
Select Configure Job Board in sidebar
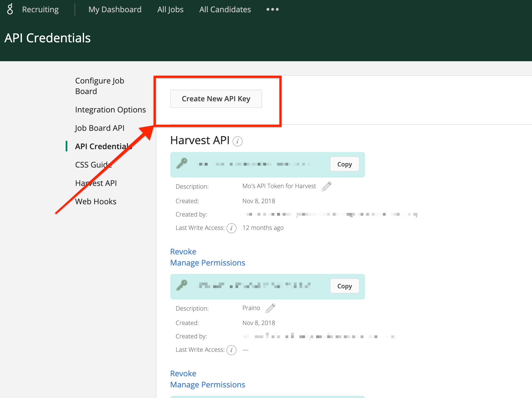point(100,86)
